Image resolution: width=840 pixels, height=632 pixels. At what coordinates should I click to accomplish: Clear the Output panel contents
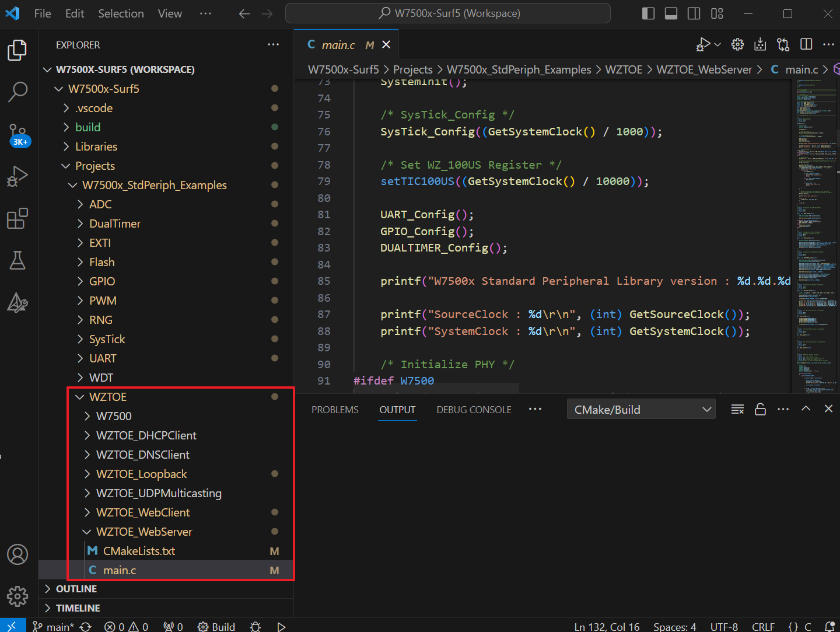click(737, 408)
